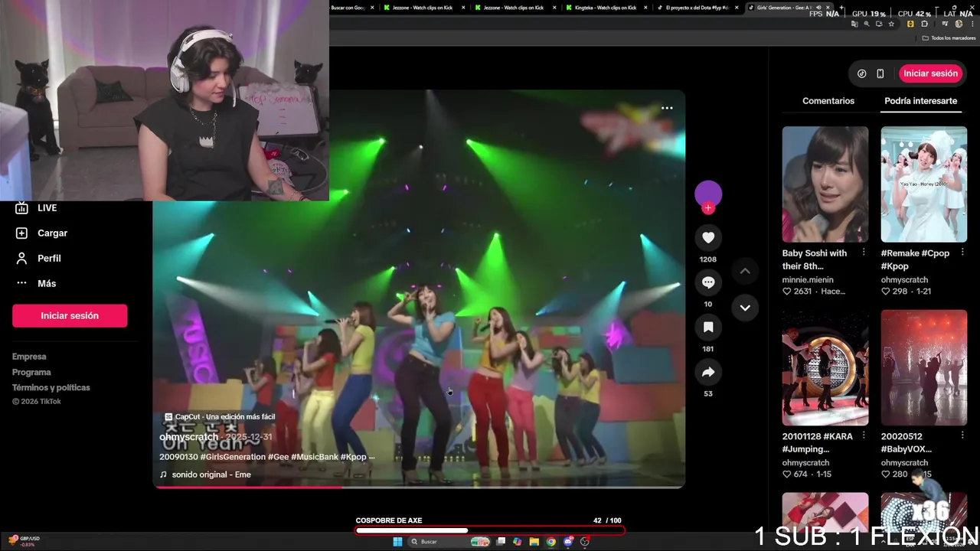This screenshot has width=980, height=551.
Task: Switch to the Comentarios tab
Action: point(828,101)
